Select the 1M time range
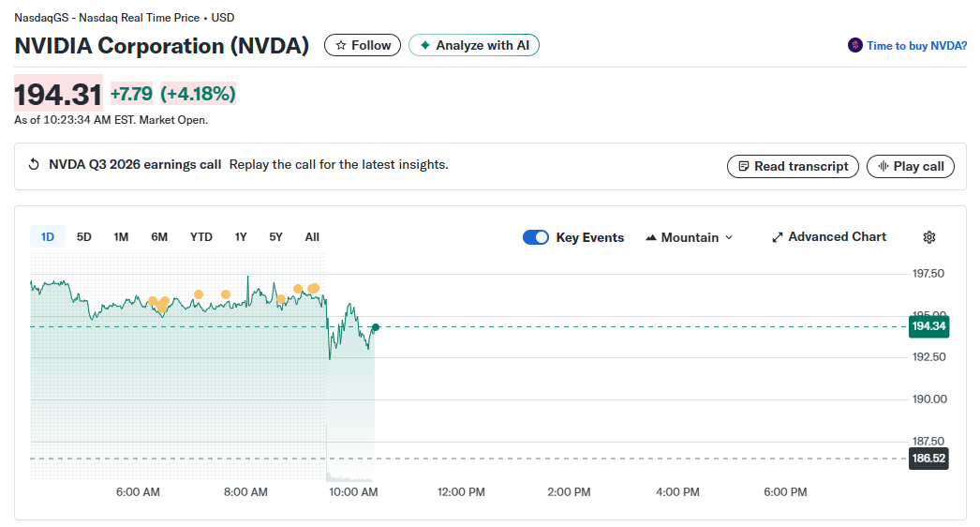 pos(121,237)
